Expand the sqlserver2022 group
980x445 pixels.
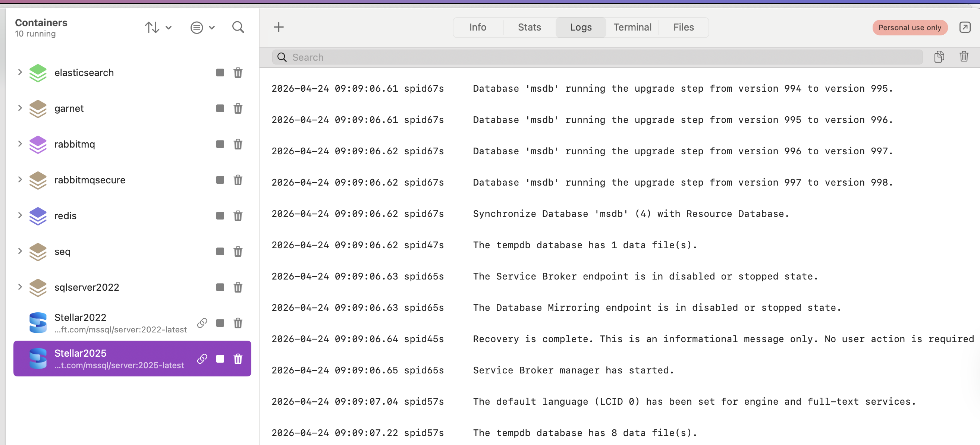[20, 287]
